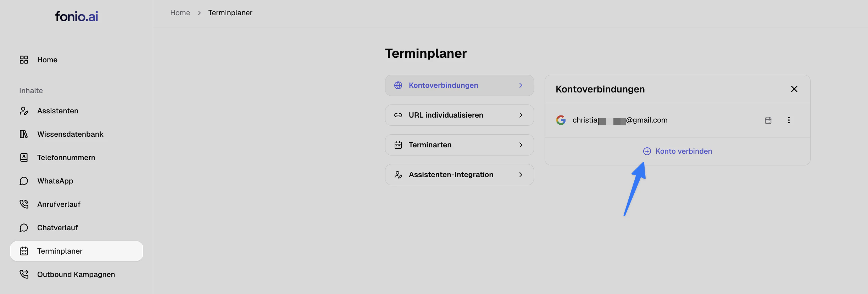Viewport: 868px width, 294px height.
Task: Open the calendar icon for the Gmail account
Action: tap(768, 120)
